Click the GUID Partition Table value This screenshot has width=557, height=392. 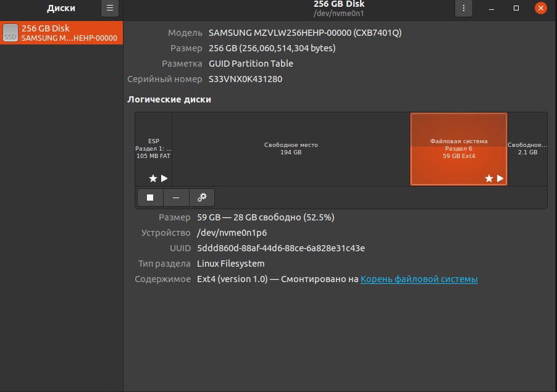click(x=251, y=64)
